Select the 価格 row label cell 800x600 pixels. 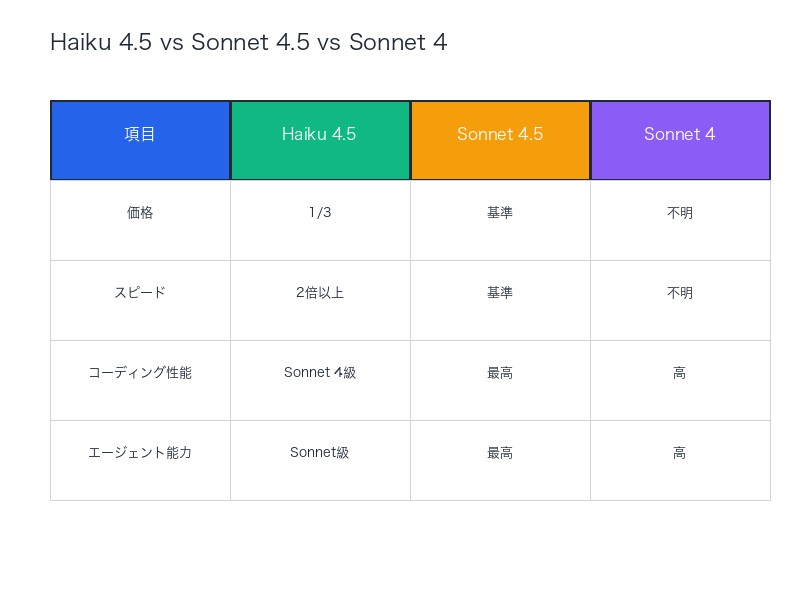140,213
